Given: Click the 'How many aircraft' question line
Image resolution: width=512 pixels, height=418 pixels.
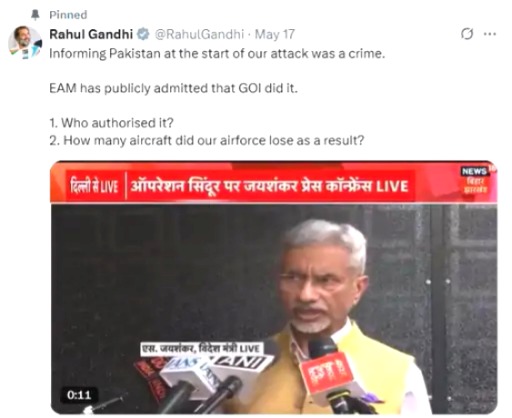Looking at the screenshot, I should pos(207,140).
